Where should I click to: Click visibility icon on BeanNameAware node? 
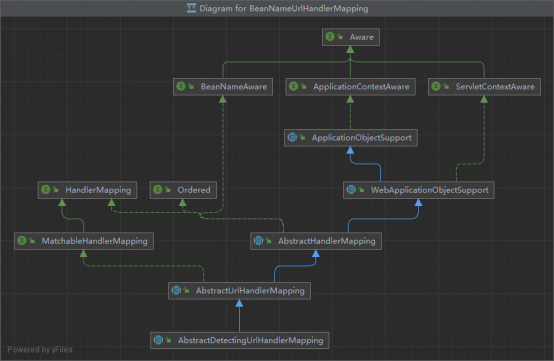click(x=191, y=86)
